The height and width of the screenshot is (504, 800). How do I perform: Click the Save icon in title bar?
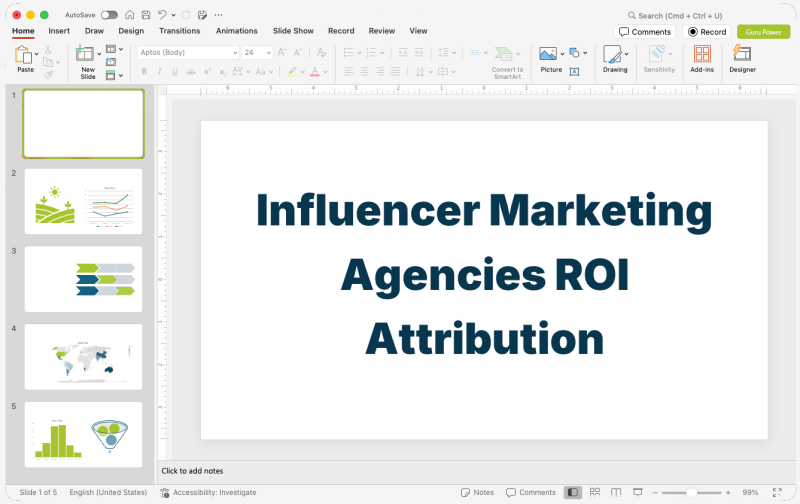tap(146, 15)
